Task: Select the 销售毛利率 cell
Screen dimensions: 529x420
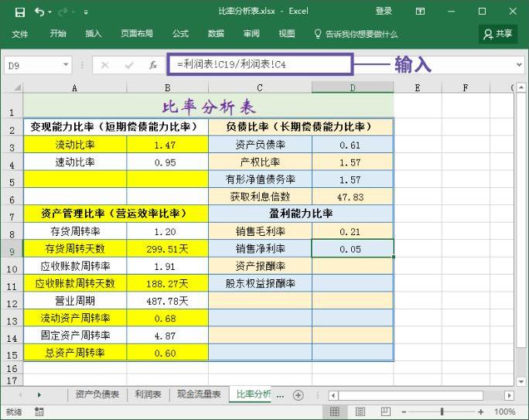Action: tap(260, 231)
